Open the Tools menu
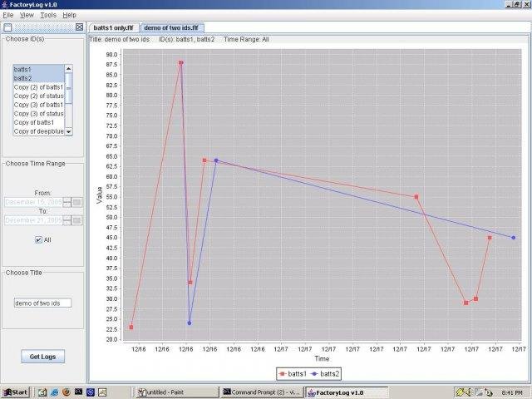Screen dimensions: 532x399 coord(48,15)
